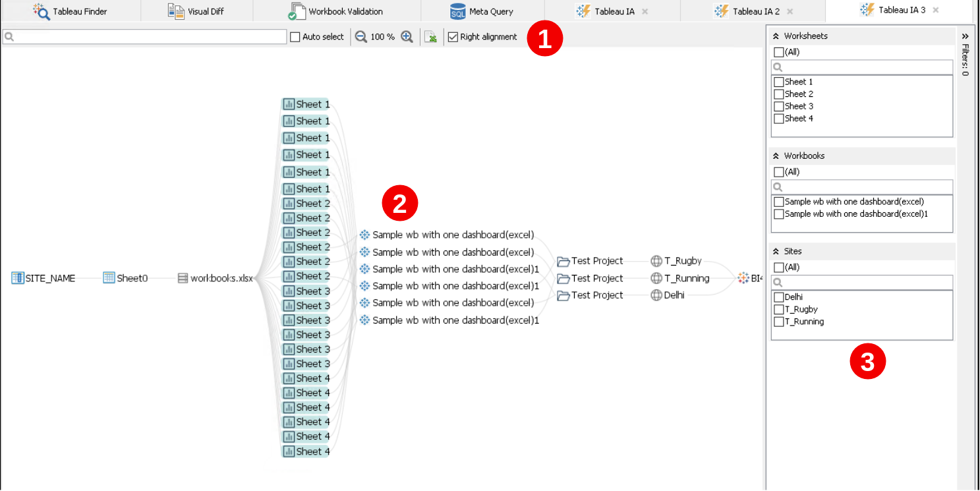The width and height of the screenshot is (980, 491).
Task: Close the Tableau IA 2 tab
Action: [x=790, y=11]
